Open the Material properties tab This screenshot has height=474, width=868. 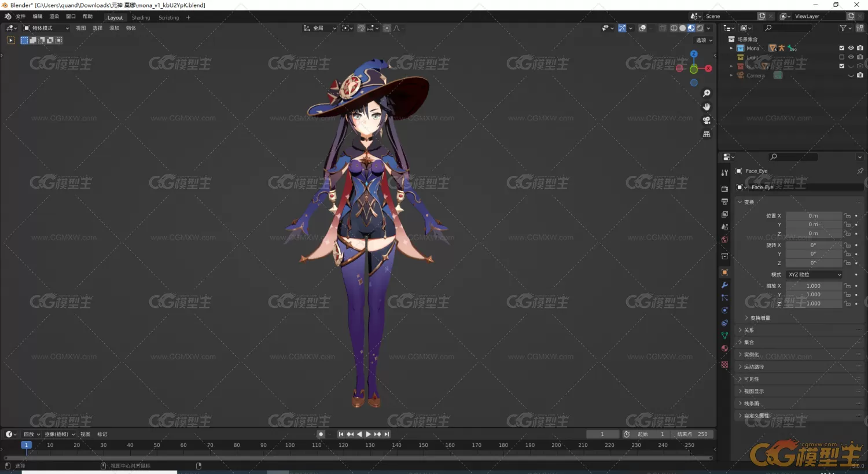(x=724, y=348)
